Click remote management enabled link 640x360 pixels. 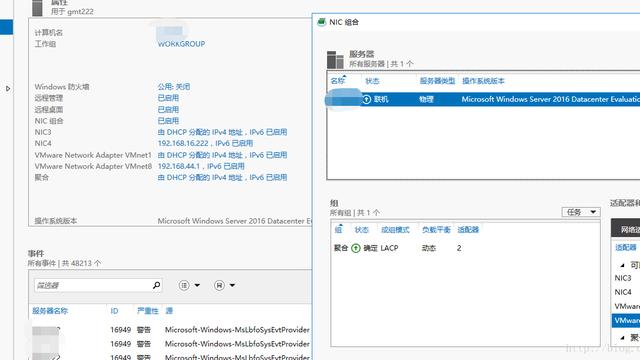(168, 98)
